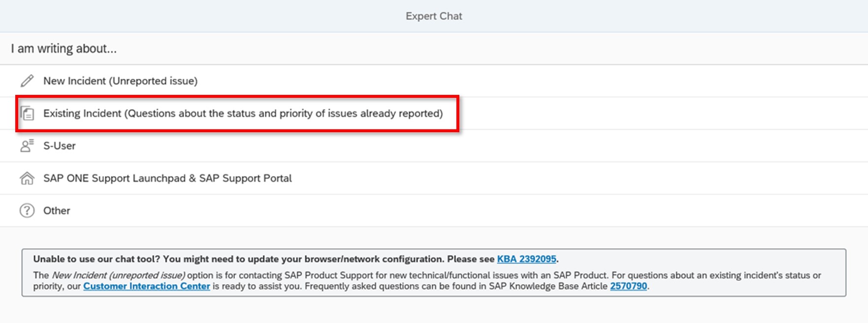
Task: Click the italic 'New Incident (unreported issue)' notice text
Action: pyautogui.click(x=118, y=275)
